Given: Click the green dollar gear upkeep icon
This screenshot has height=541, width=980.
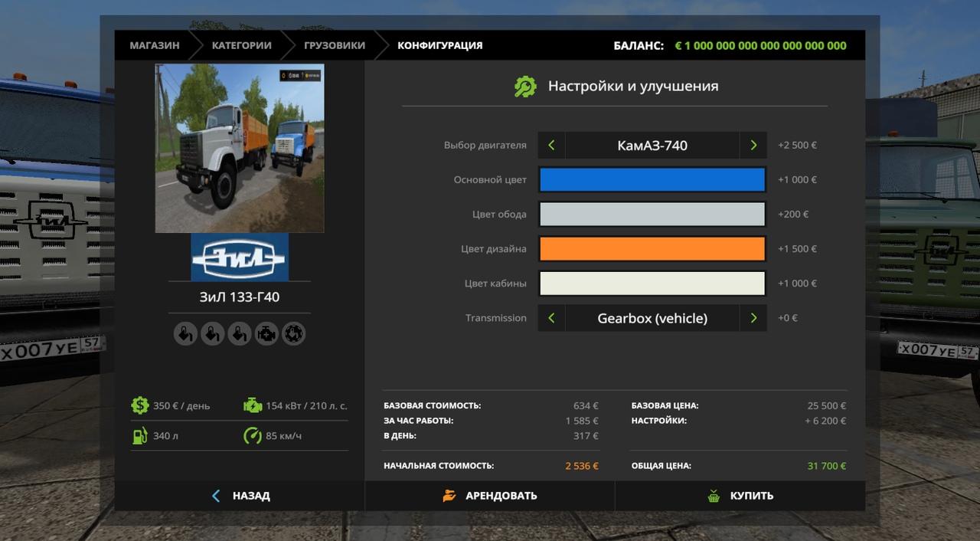Looking at the screenshot, I should point(139,405).
